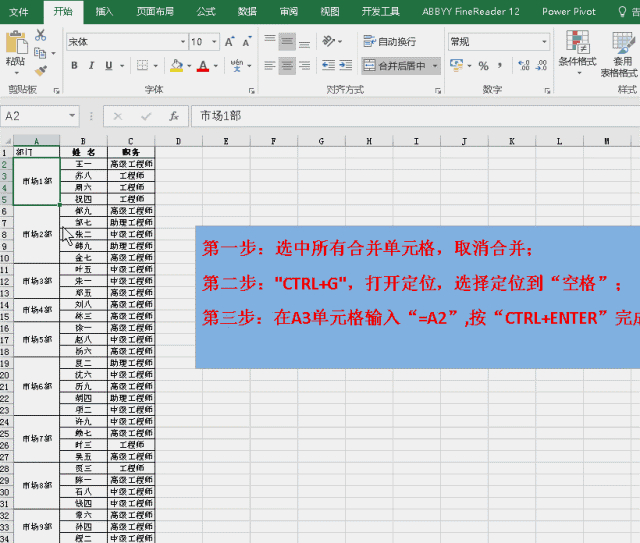The width and height of the screenshot is (640, 543).
Task: Expand the 合并后居中 dropdown arrow
Action: tap(435, 66)
